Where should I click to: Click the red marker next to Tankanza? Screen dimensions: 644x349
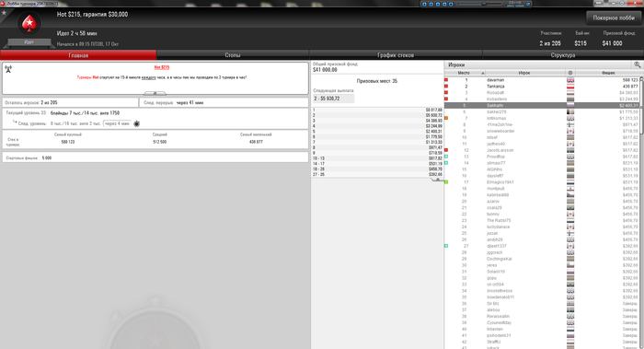pyautogui.click(x=446, y=87)
